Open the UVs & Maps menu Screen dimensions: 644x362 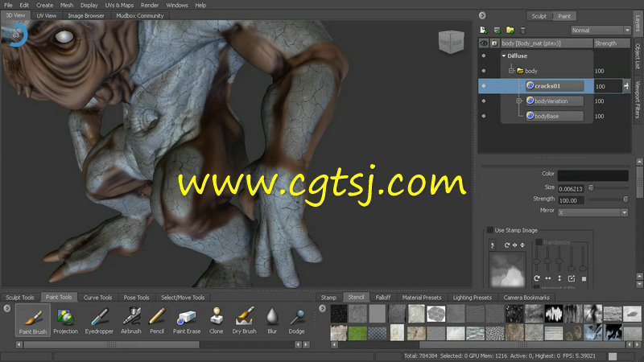pos(119,6)
